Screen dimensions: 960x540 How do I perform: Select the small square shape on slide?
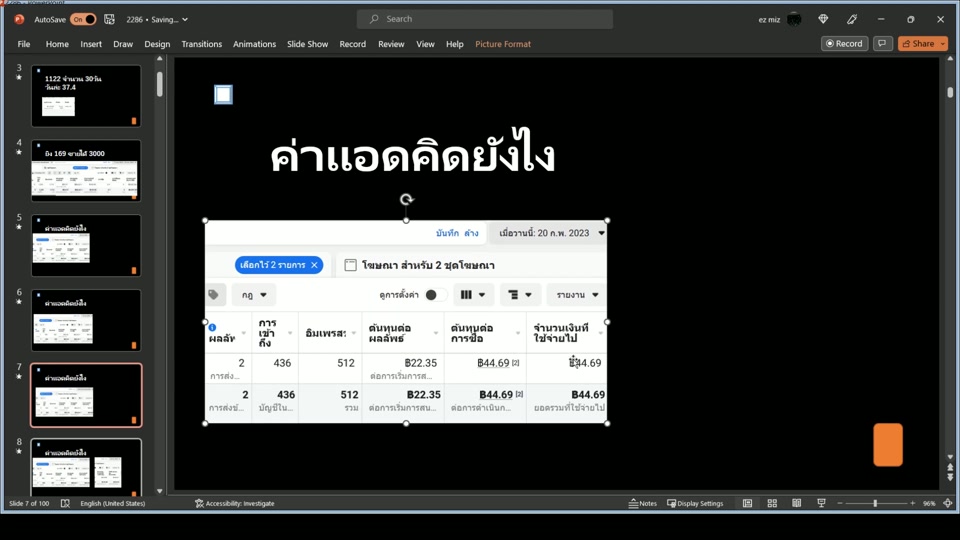(223, 94)
